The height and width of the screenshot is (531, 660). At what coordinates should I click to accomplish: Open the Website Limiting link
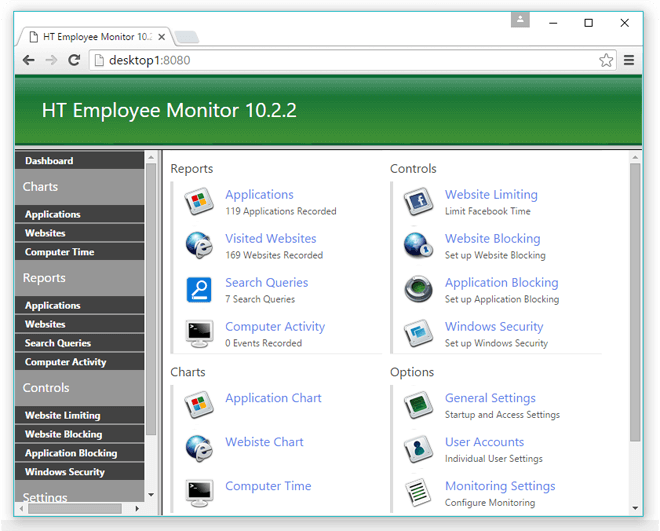pyautogui.click(x=491, y=194)
